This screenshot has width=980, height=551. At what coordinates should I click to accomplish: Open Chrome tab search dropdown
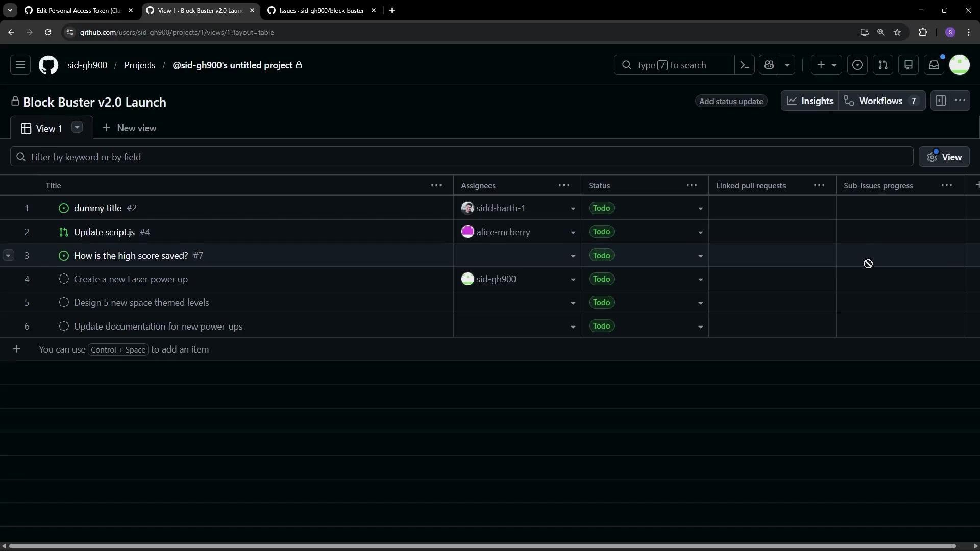pos(10,10)
